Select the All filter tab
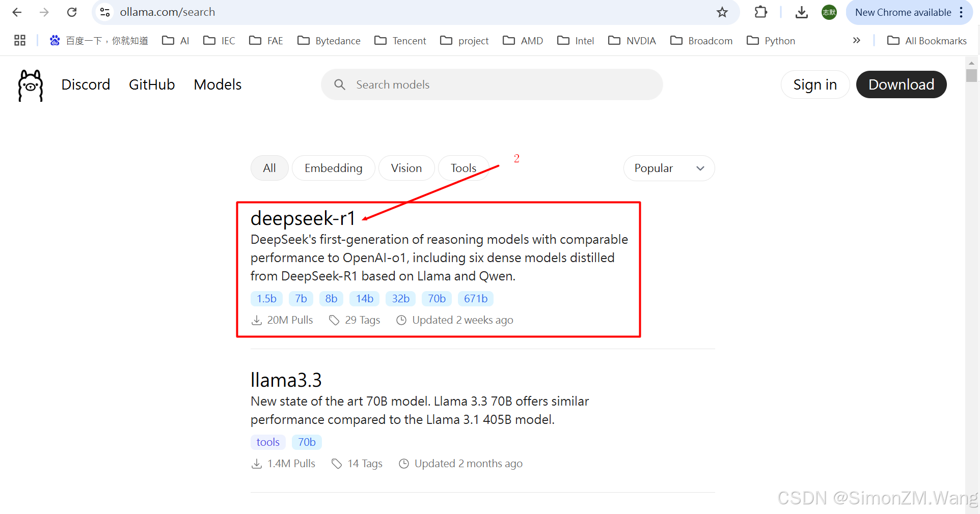This screenshot has width=980, height=514. (269, 168)
